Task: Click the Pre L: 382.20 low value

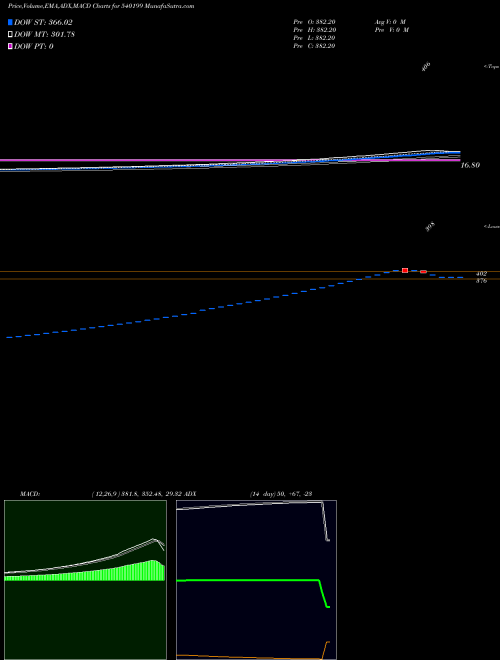Action: [x=314, y=38]
